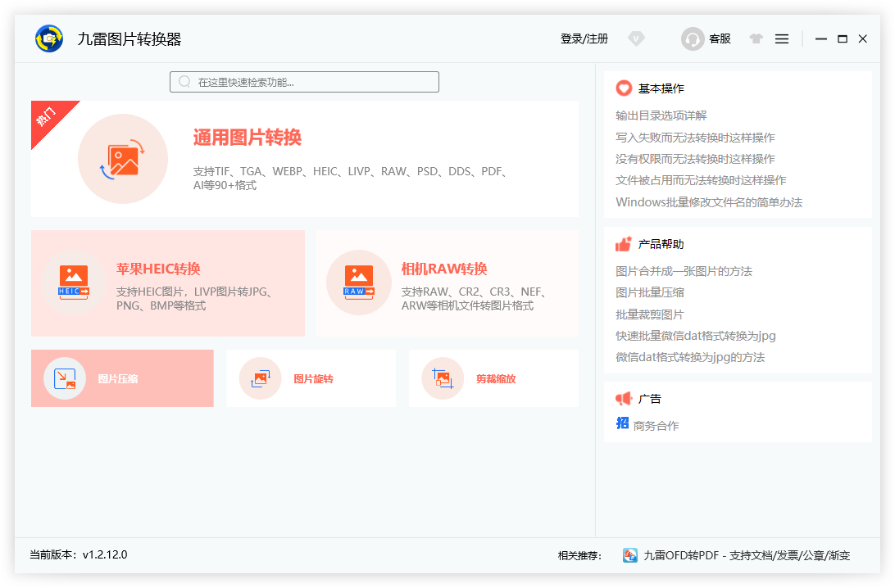Open the 客服 customer service avatar icon
Image resolution: width=895 pixels, height=588 pixels.
click(692, 38)
